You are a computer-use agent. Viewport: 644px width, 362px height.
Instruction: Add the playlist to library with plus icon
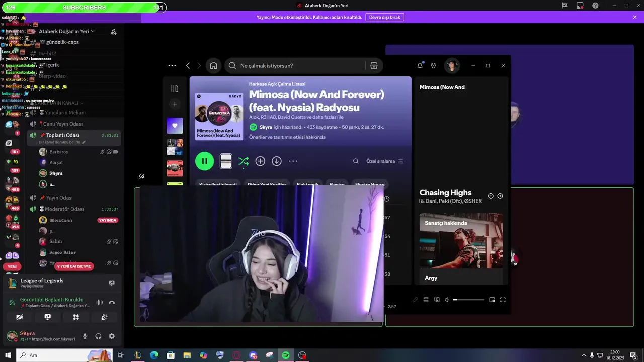(260, 161)
